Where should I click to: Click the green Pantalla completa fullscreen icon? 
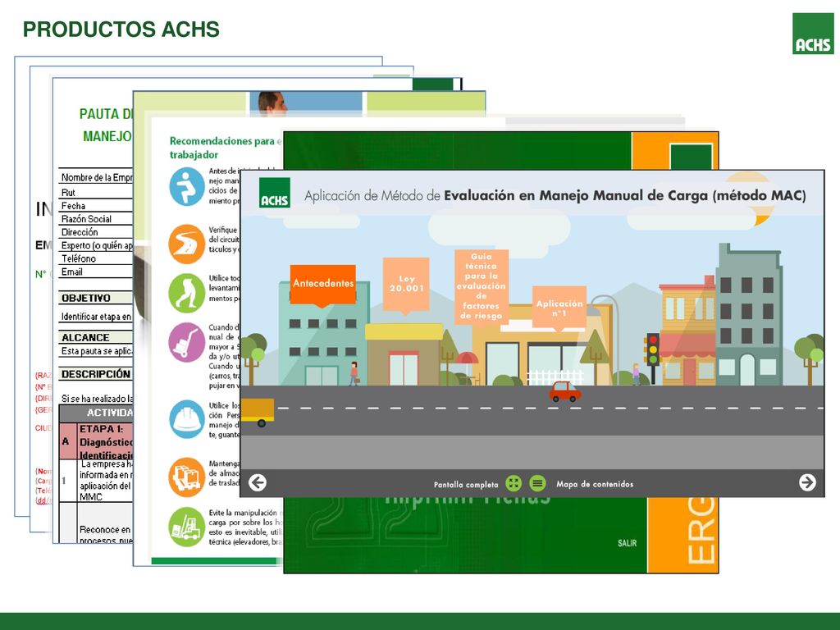coord(514,483)
